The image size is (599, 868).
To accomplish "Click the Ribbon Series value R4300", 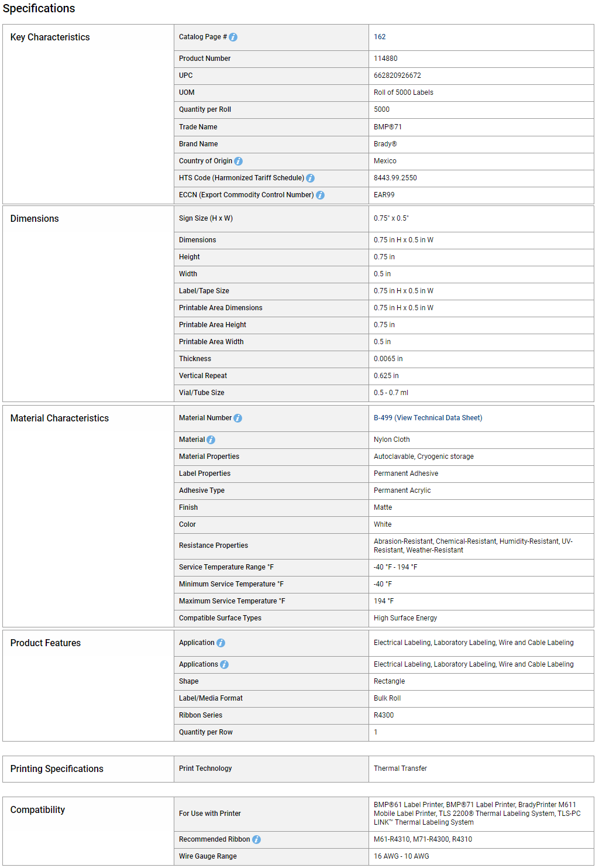I will [x=384, y=715].
